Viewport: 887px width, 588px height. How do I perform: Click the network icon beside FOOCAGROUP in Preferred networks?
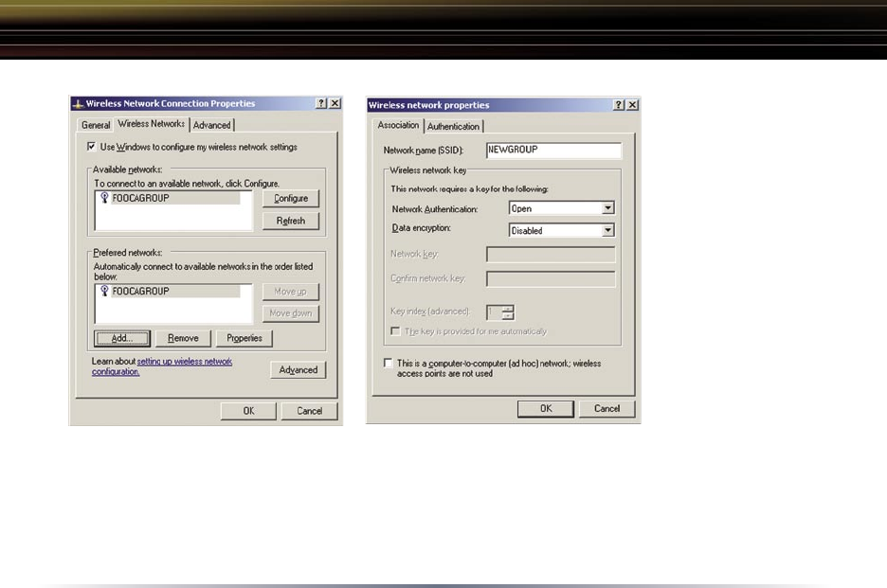tap(104, 291)
